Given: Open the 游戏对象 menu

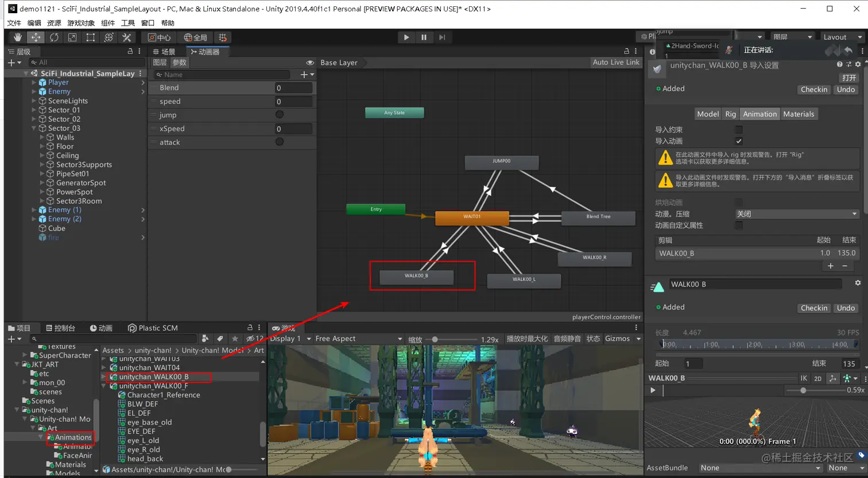Looking at the screenshot, I should (81, 23).
